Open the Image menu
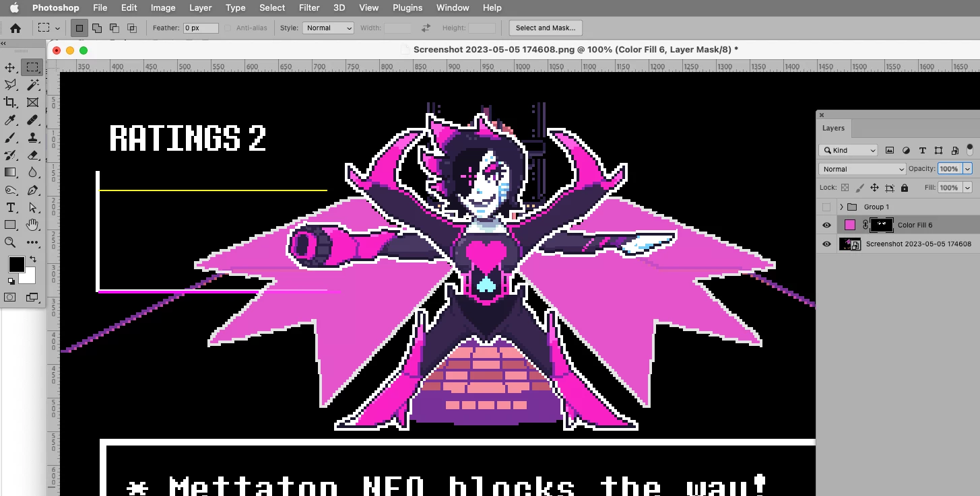The width and height of the screenshot is (980, 496). tap(163, 7)
